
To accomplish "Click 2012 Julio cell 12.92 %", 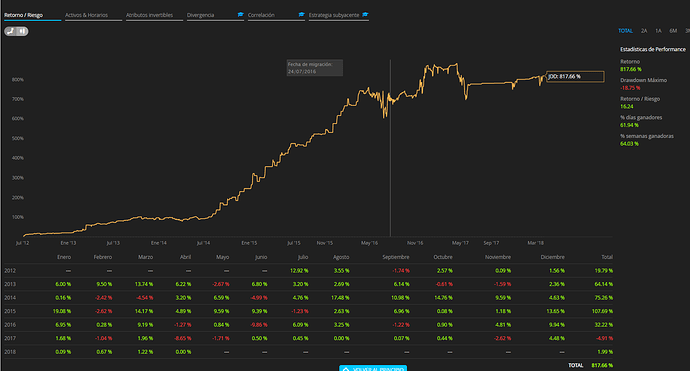I will [x=299, y=271].
